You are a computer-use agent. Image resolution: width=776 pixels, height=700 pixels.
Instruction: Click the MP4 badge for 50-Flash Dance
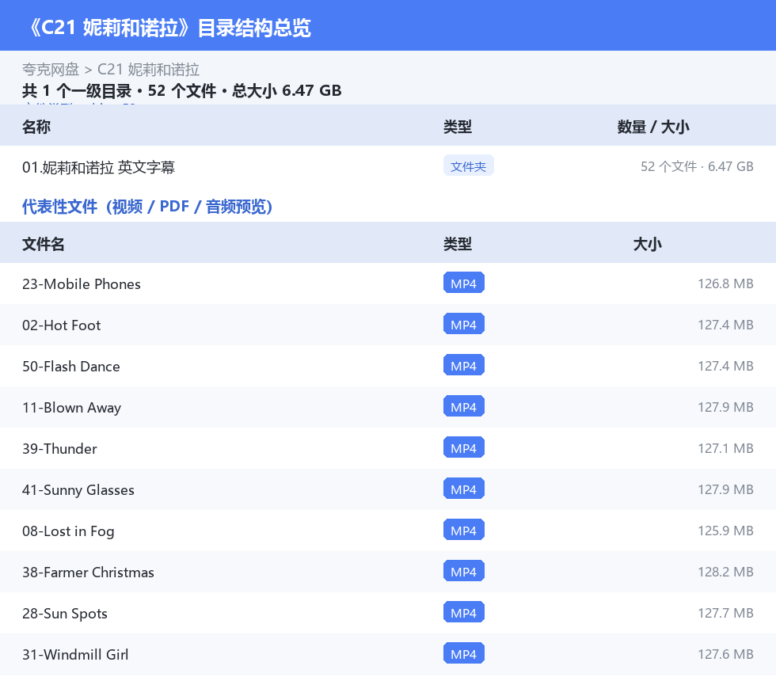coord(464,365)
